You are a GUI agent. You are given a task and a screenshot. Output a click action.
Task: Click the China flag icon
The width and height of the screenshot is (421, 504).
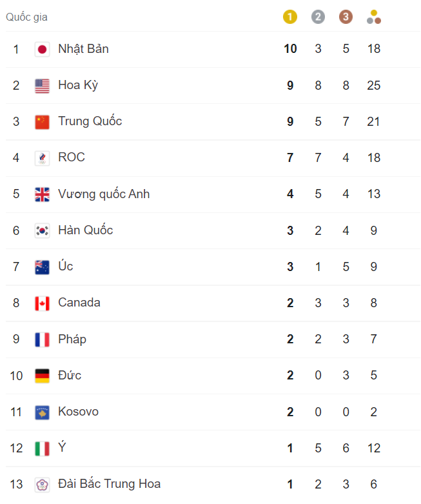[x=42, y=121]
